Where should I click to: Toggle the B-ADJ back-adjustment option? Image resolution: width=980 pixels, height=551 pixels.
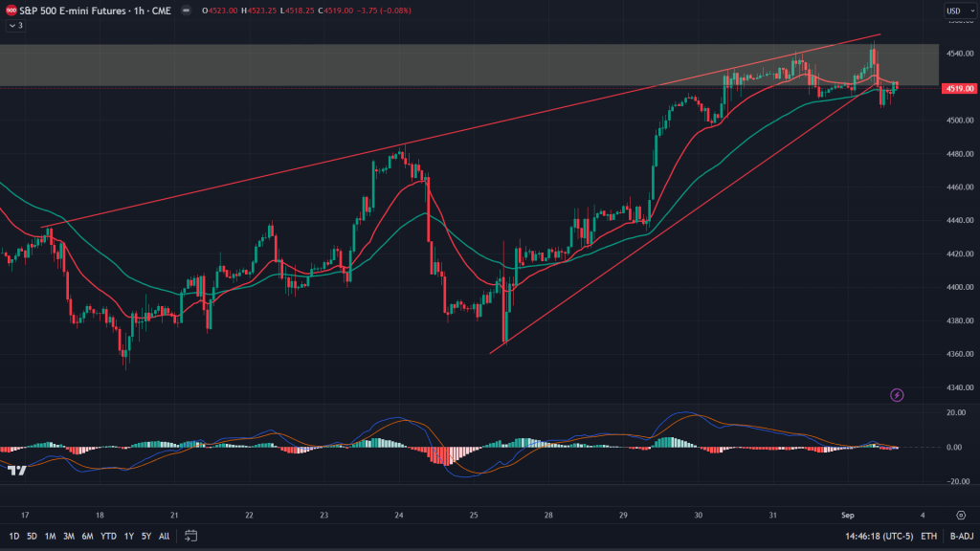tap(961, 536)
